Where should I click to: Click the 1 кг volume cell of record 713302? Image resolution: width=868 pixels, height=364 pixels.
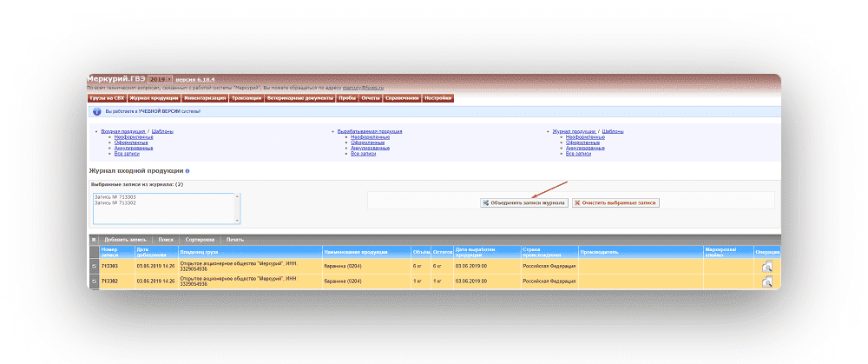(x=421, y=281)
